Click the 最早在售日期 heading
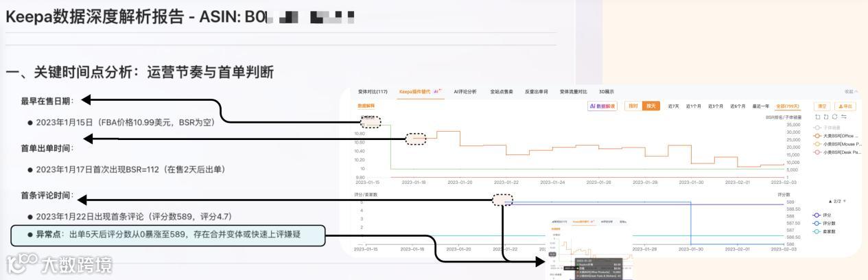The width and height of the screenshot is (868, 280). pos(47,102)
